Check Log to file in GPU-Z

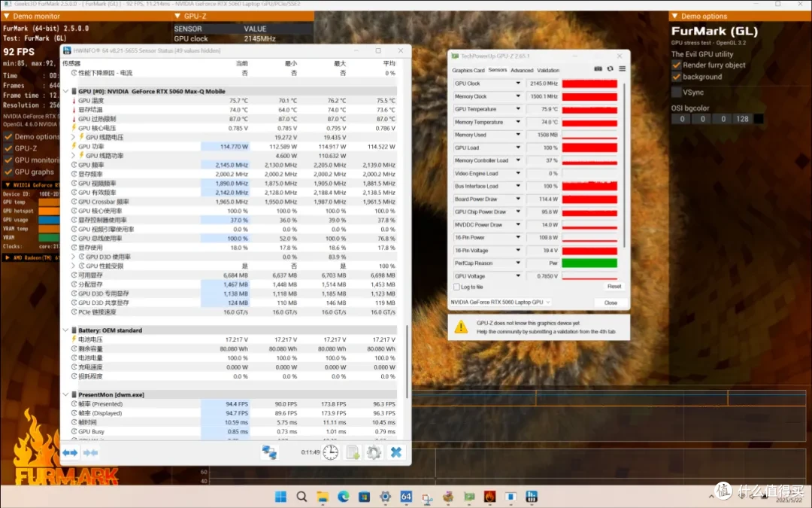pos(456,287)
